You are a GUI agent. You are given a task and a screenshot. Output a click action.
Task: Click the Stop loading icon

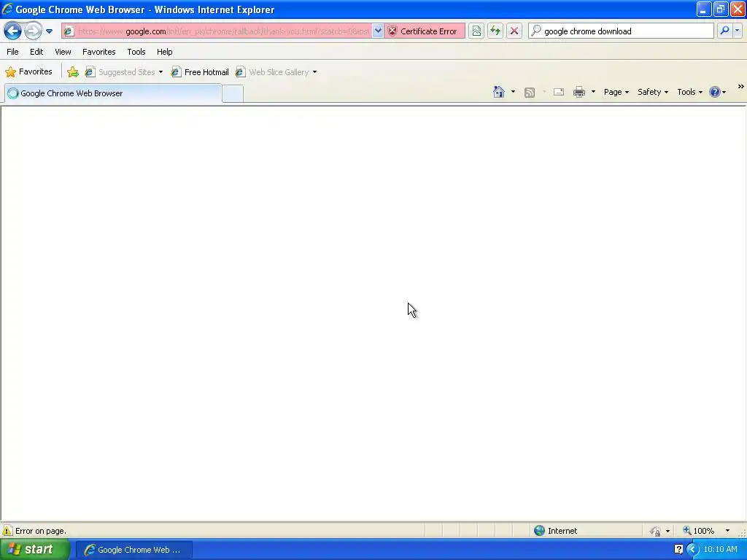514,31
